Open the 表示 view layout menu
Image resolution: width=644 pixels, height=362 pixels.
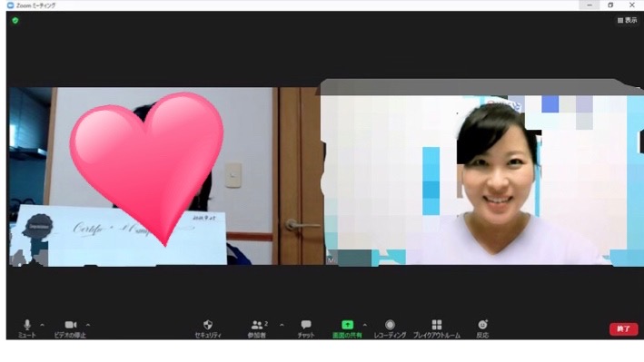(x=627, y=20)
